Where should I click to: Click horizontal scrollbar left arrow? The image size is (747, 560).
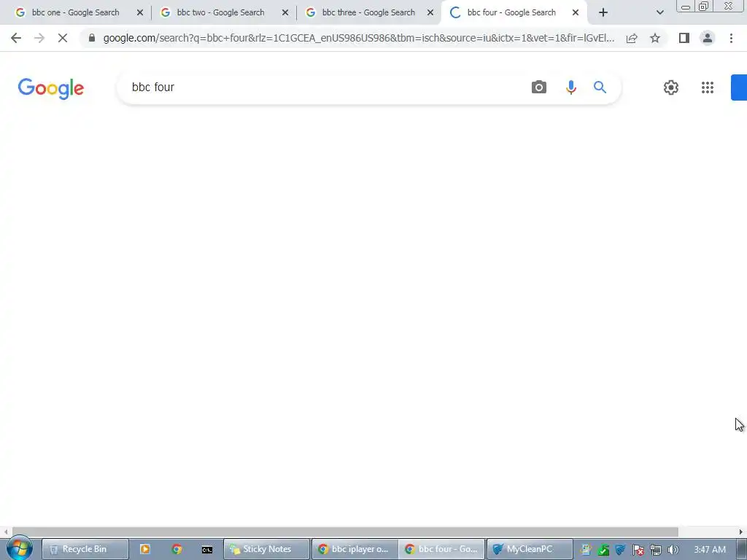pos(6,532)
